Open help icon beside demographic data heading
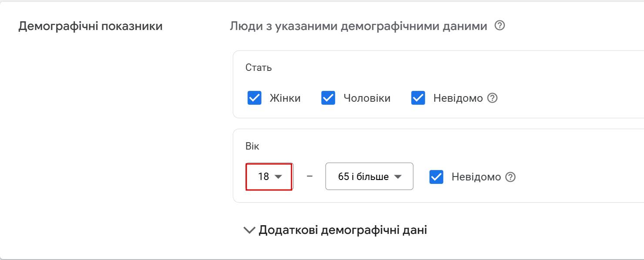The height and width of the screenshot is (260, 644). pyautogui.click(x=500, y=26)
